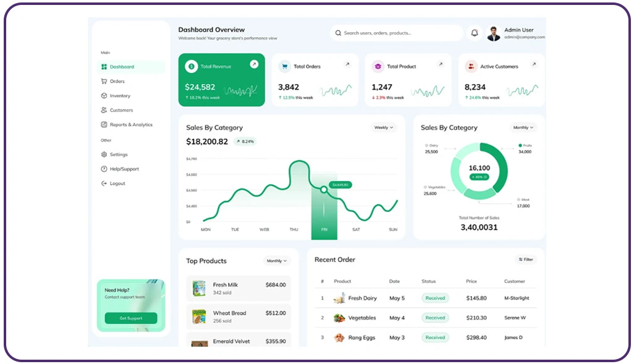Click the Vegetables order product image
This screenshot has width=634, height=364.
(339, 318)
